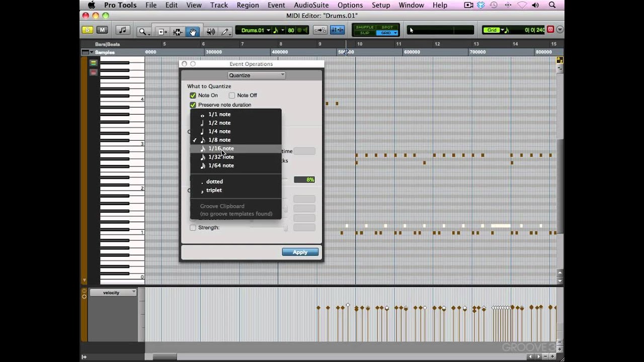Open the Quantize operation dropdown
The image size is (644, 362).
(x=257, y=75)
